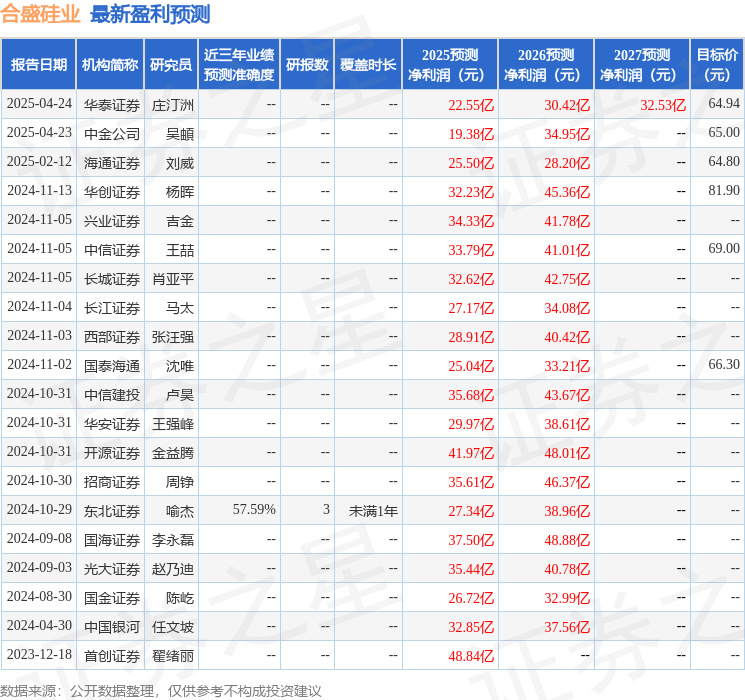This screenshot has width=745, height=700.
Task: Click target price 64.94
Action: (724, 104)
